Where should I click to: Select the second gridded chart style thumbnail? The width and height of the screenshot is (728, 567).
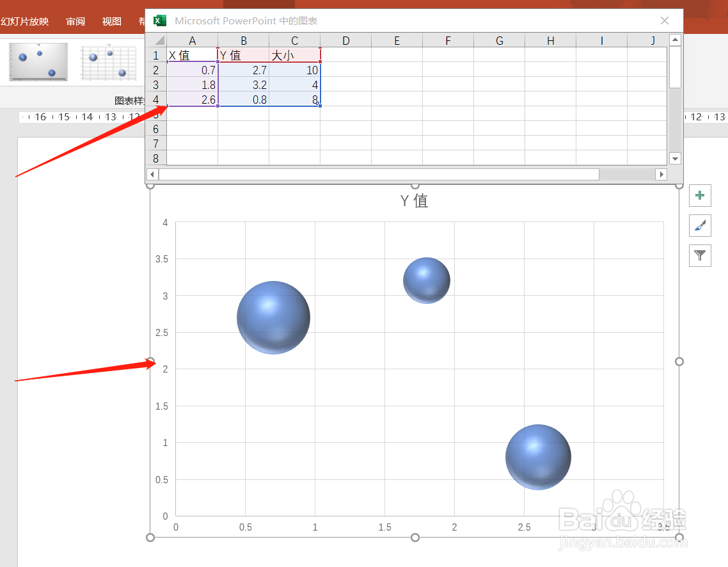pos(109,62)
